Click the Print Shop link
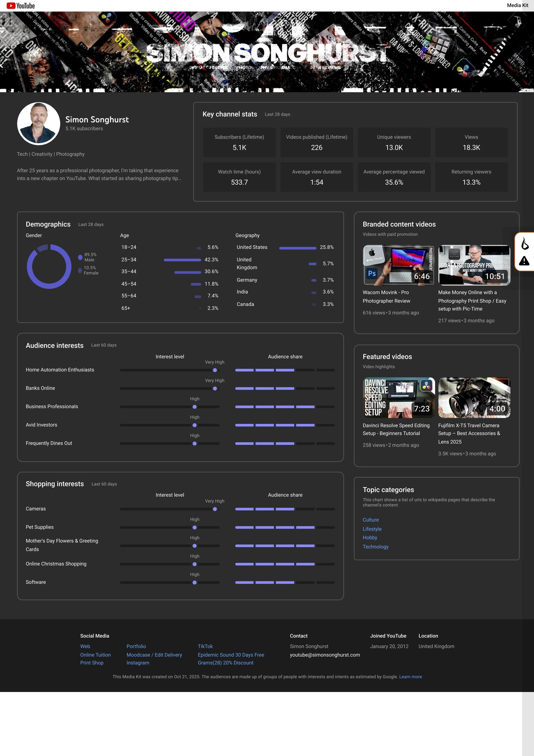The height and width of the screenshot is (756, 534). (92, 663)
